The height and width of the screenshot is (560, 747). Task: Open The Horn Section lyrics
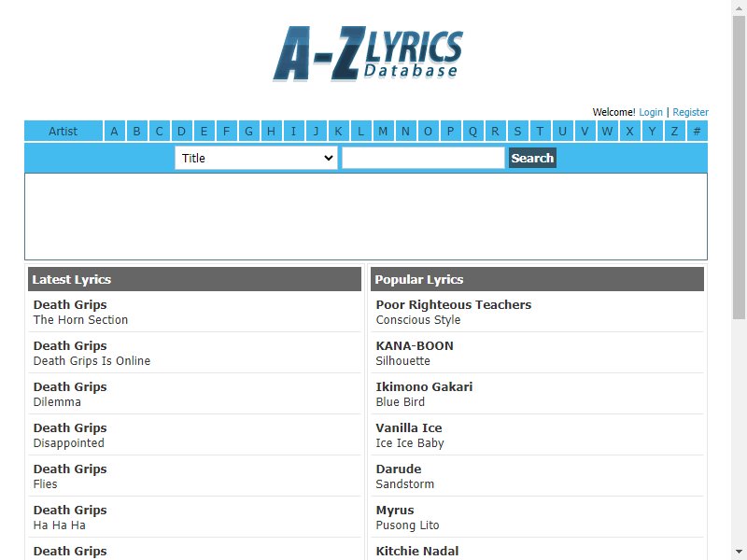tap(80, 320)
